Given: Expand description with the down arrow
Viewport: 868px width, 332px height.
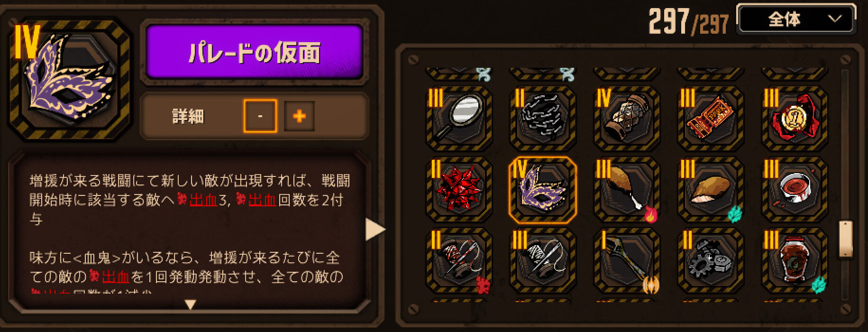Looking at the screenshot, I should click(190, 304).
